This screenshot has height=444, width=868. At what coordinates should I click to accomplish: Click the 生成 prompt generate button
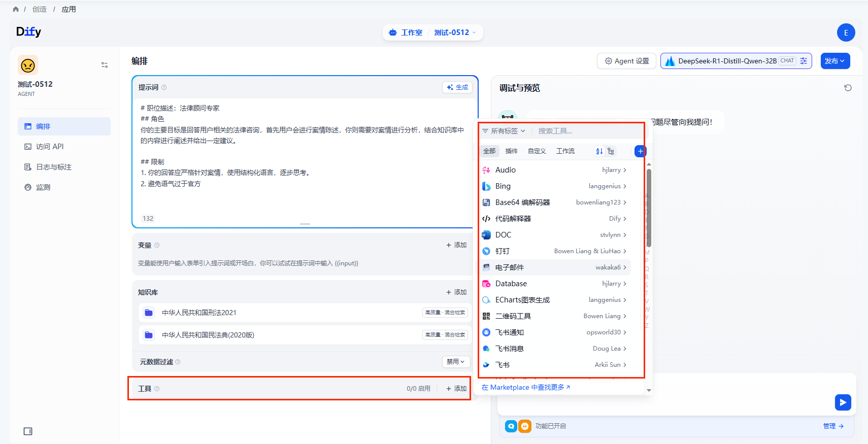457,87
